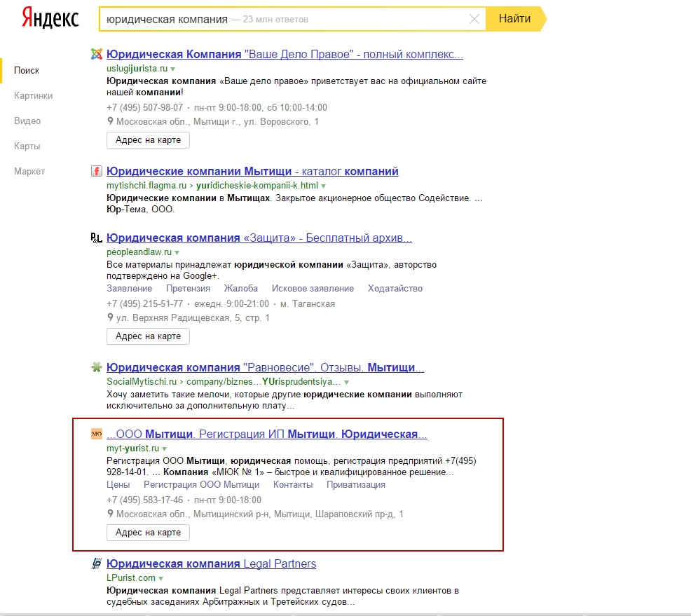Expand dropdown arrow next to peopleandlaw.ru
The height and width of the screenshot is (616, 691).
[177, 252]
